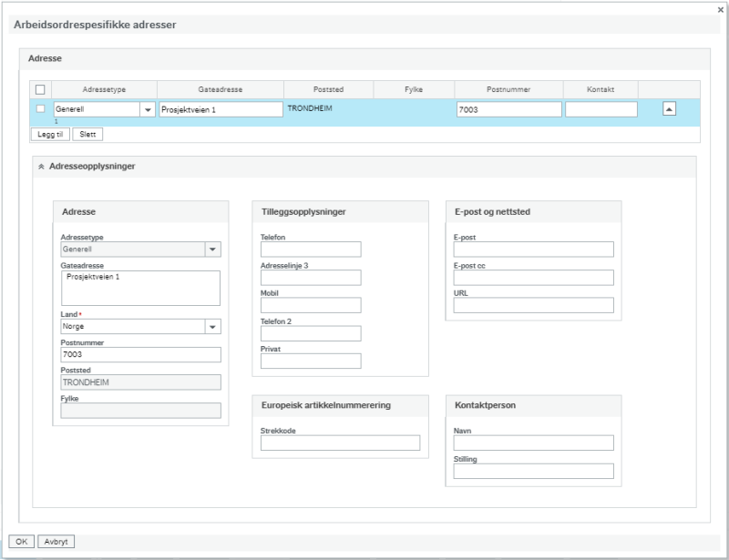The height and width of the screenshot is (560, 729).
Task: Click the Kontakt field in the table row
Action: tap(601, 109)
